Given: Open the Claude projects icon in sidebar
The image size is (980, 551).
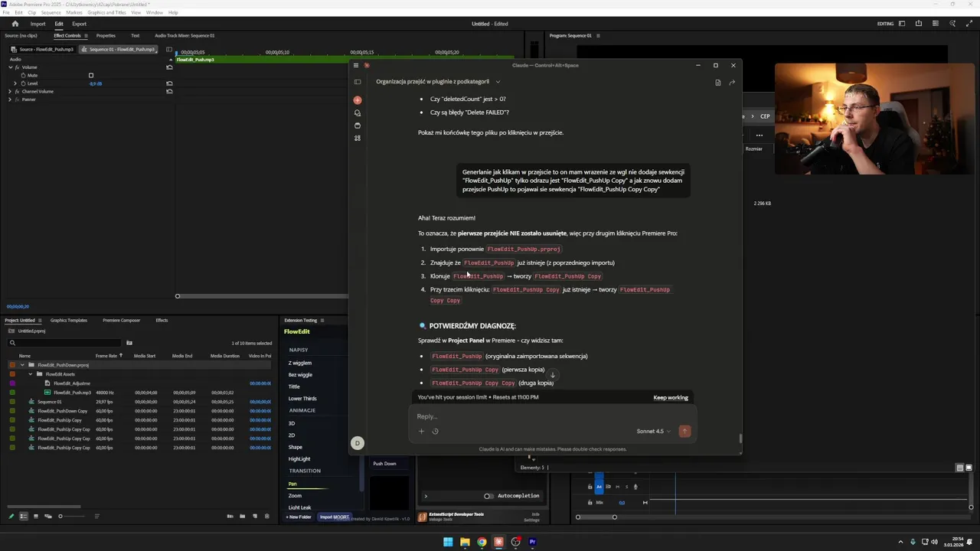Looking at the screenshot, I should pos(357,126).
